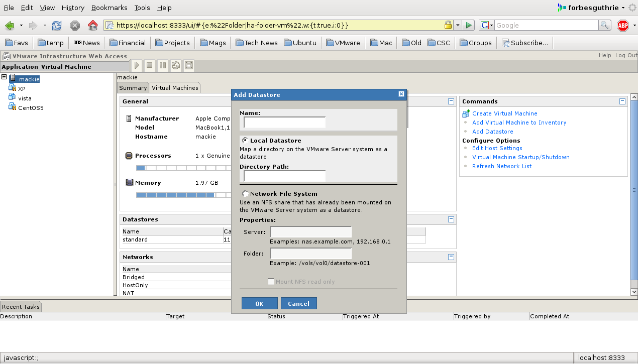Click the browser Stop loading icon

(x=75, y=25)
